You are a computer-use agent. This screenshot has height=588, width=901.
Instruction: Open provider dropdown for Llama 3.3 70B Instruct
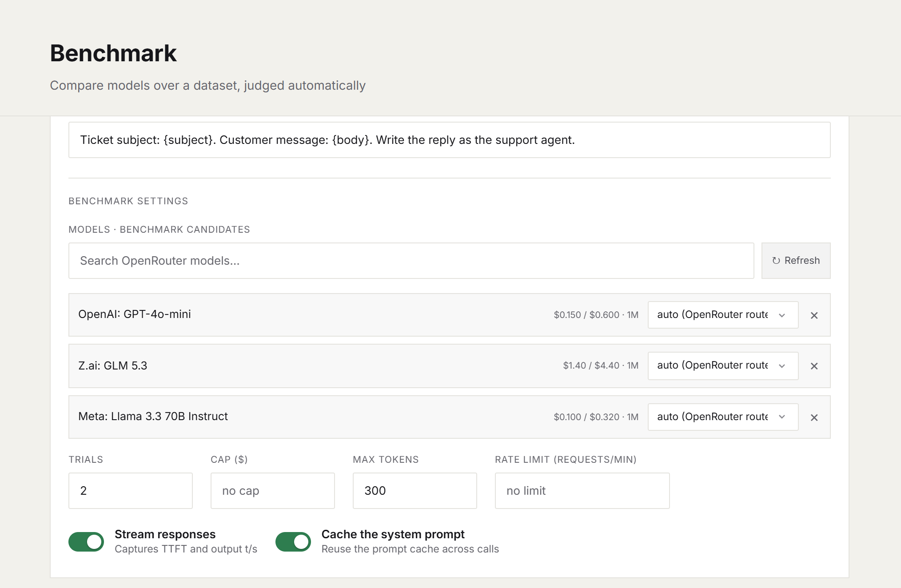coord(723,417)
